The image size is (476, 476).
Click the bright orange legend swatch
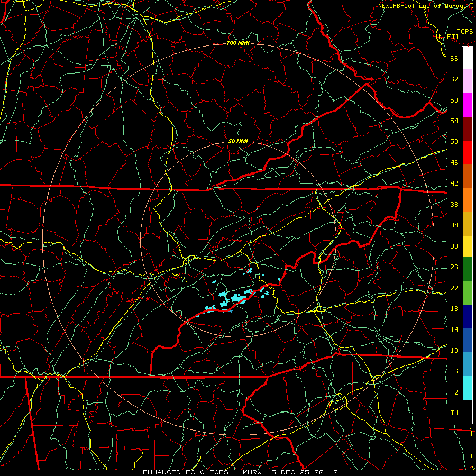tap(467, 200)
